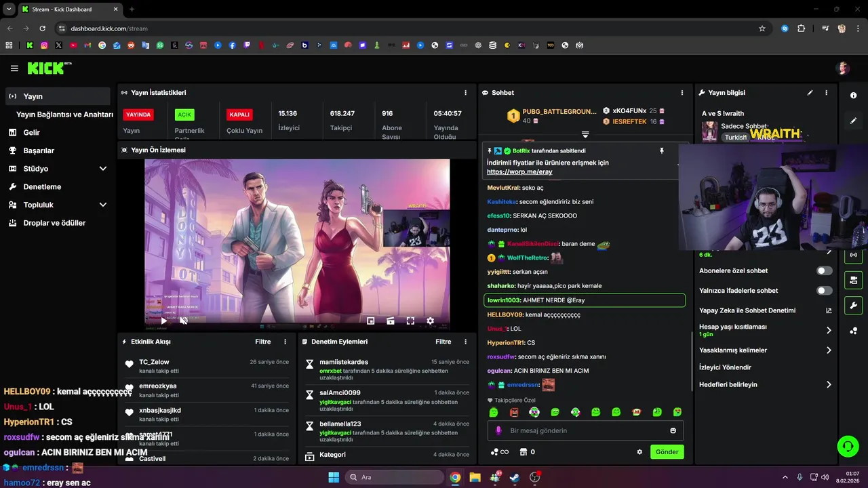Open Gelir in the sidebar
The width and height of the screenshot is (868, 488).
(x=57, y=132)
